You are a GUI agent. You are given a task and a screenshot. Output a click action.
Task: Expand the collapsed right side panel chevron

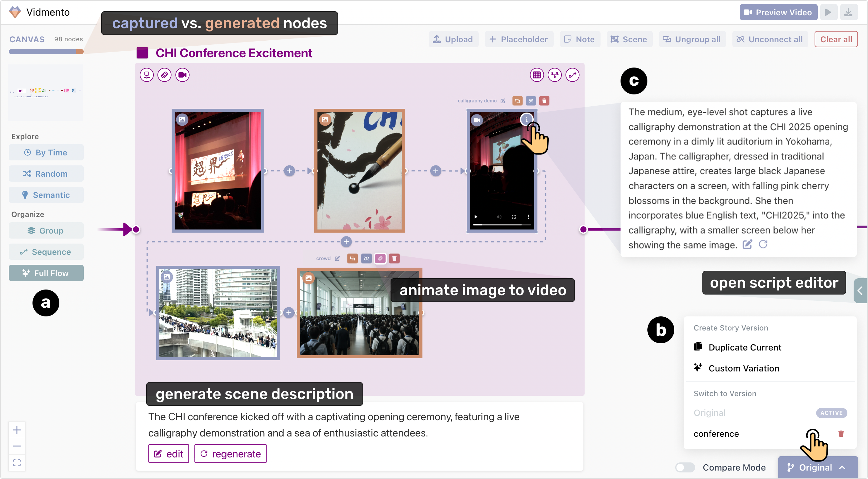(x=860, y=290)
